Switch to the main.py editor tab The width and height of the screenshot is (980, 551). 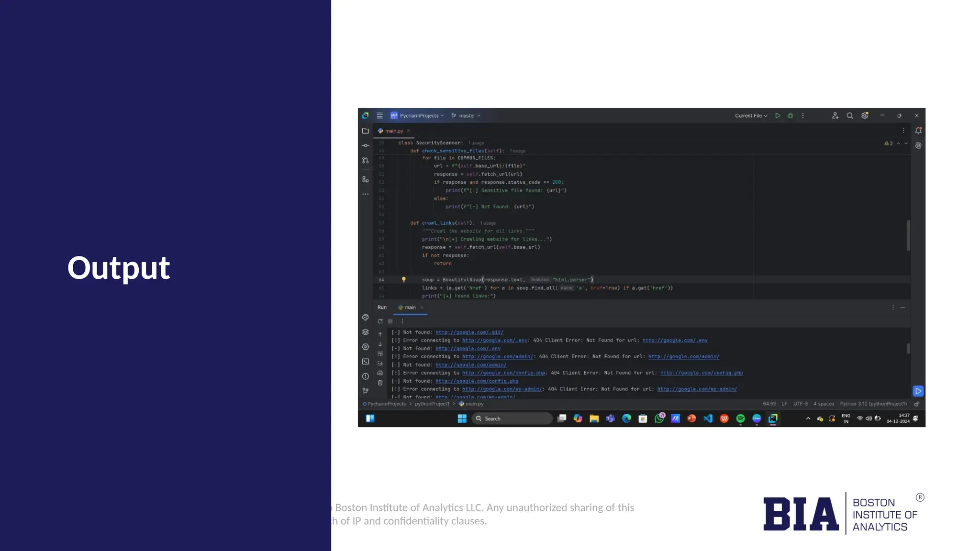[394, 131]
